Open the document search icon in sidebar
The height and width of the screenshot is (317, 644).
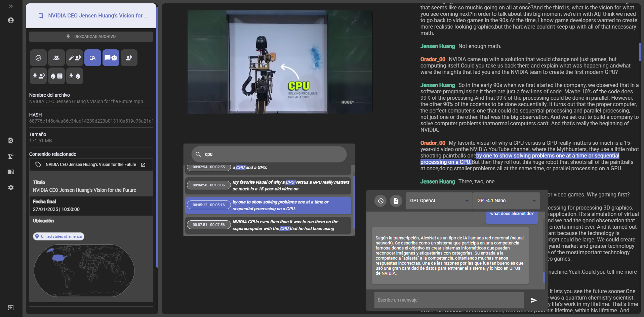(x=11, y=140)
